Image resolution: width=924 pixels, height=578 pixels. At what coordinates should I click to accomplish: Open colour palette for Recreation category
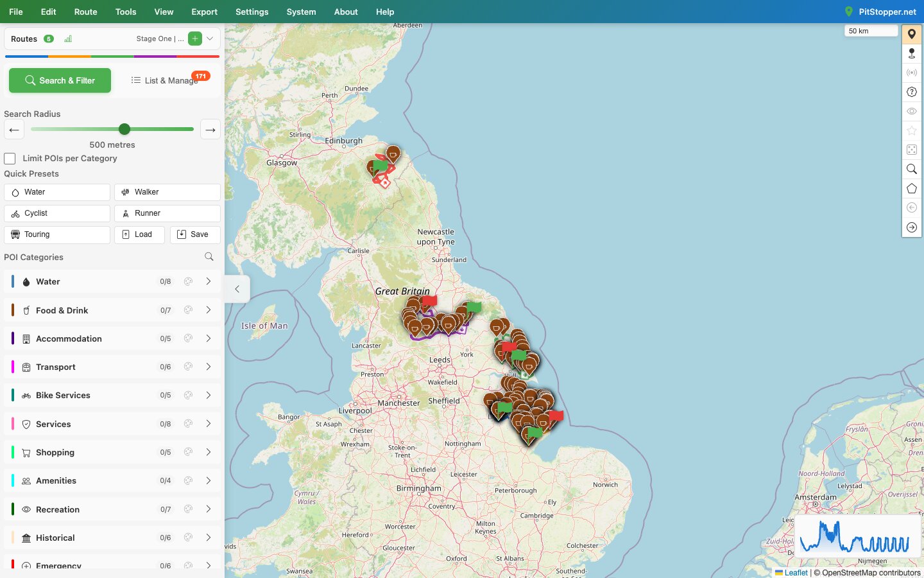click(188, 509)
